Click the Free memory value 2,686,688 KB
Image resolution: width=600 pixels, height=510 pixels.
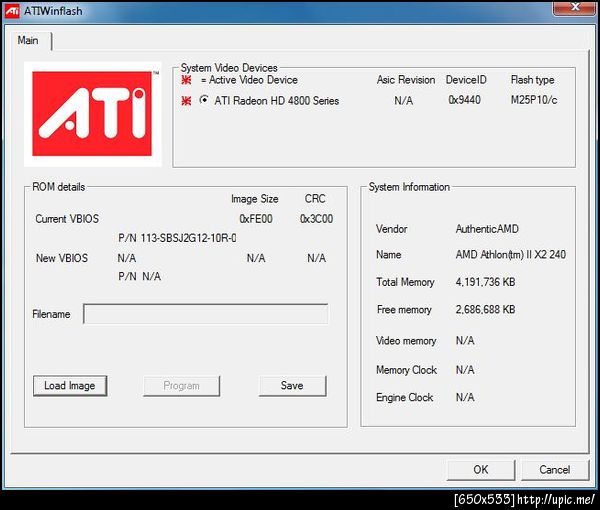[485, 309]
